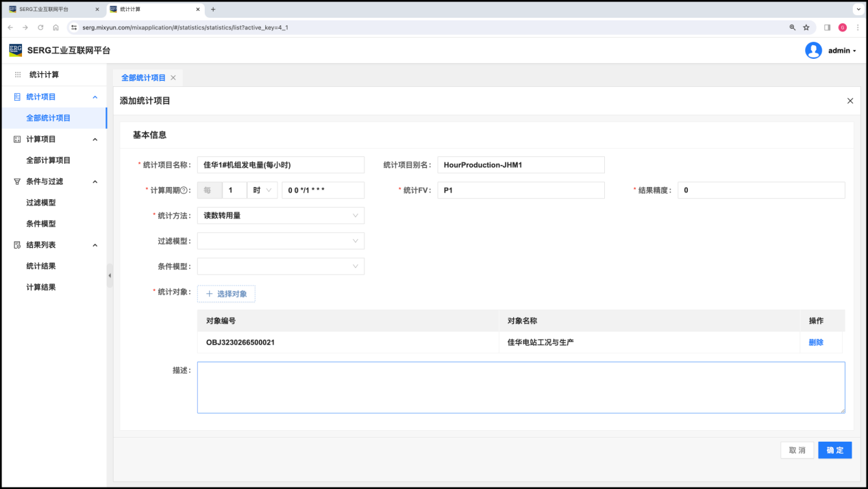Image resolution: width=868 pixels, height=489 pixels.
Task: Click the 确定 button
Action: tap(834, 450)
